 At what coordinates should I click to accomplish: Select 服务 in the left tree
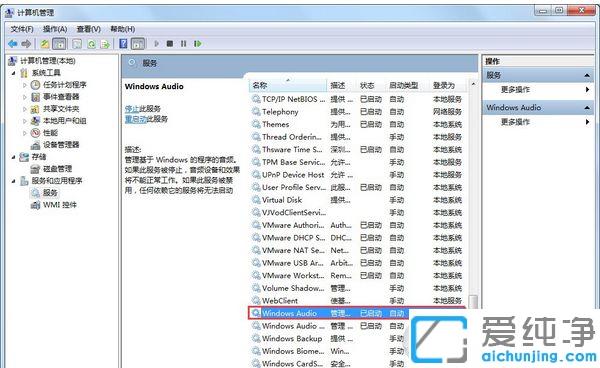coord(50,193)
